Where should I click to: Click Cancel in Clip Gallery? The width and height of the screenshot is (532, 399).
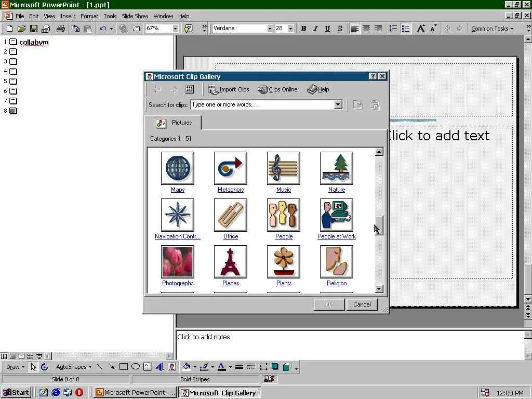(362, 304)
